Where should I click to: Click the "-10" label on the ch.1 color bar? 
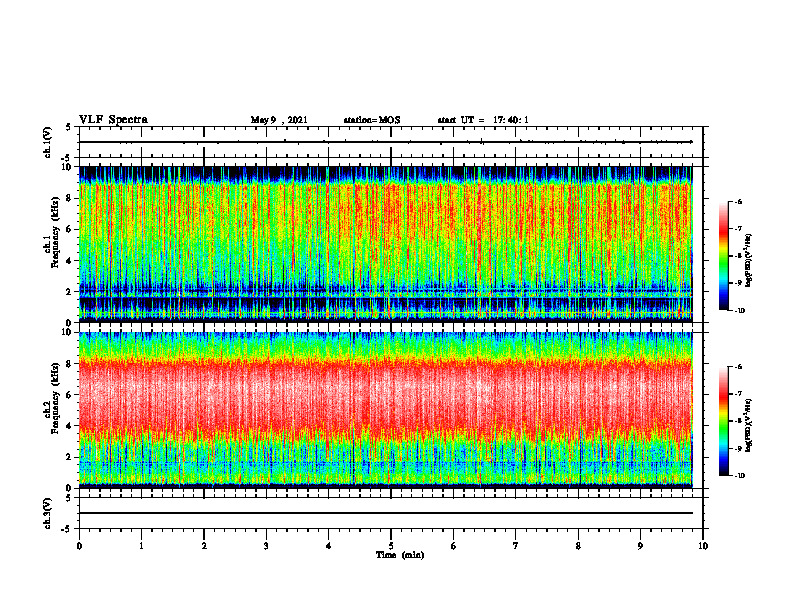click(x=739, y=311)
